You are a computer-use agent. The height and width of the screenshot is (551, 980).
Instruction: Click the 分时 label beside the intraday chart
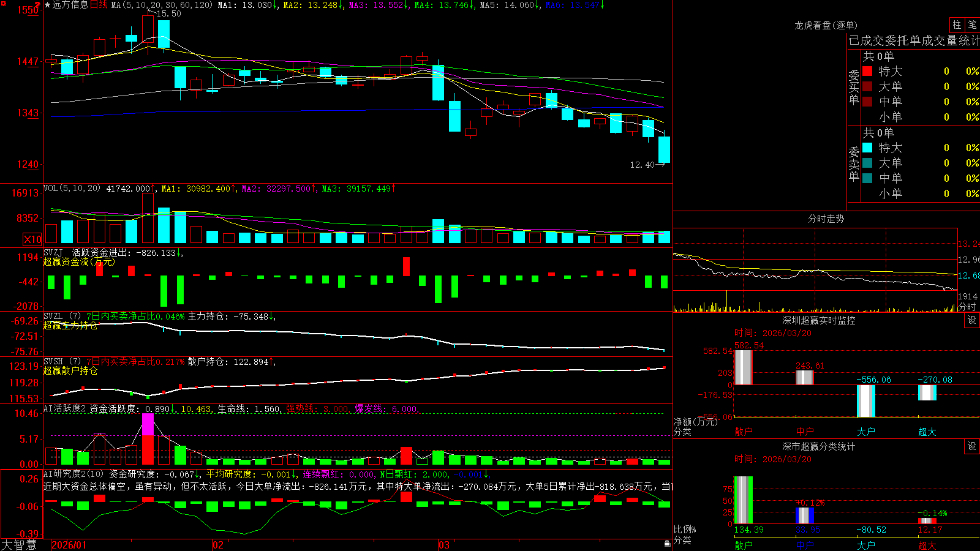(x=967, y=307)
